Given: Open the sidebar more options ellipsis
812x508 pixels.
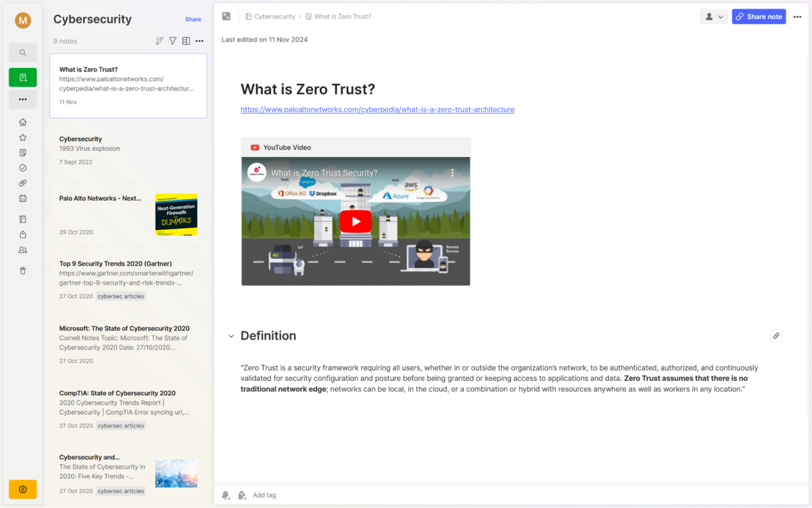Looking at the screenshot, I should pyautogui.click(x=23, y=99).
